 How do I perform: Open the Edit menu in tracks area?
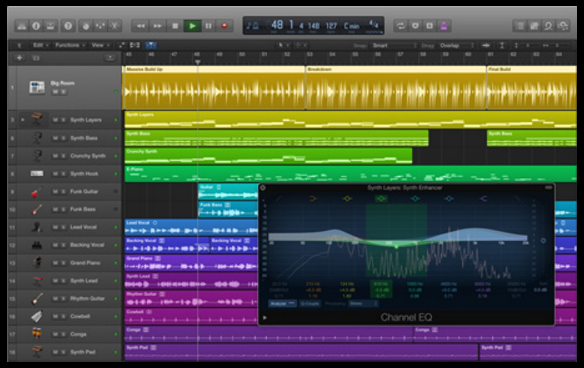40,45
